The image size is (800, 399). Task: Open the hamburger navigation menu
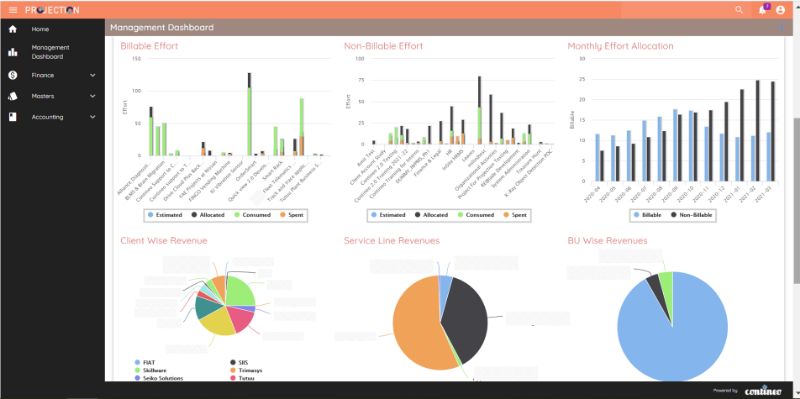13,10
